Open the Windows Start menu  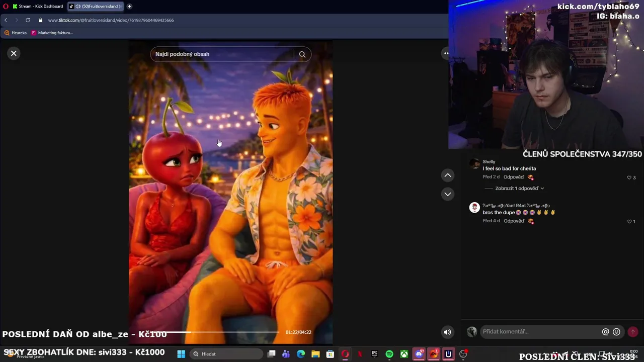point(181,354)
